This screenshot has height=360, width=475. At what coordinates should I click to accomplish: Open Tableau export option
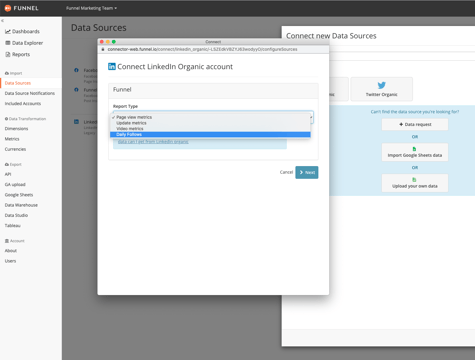coord(12,226)
